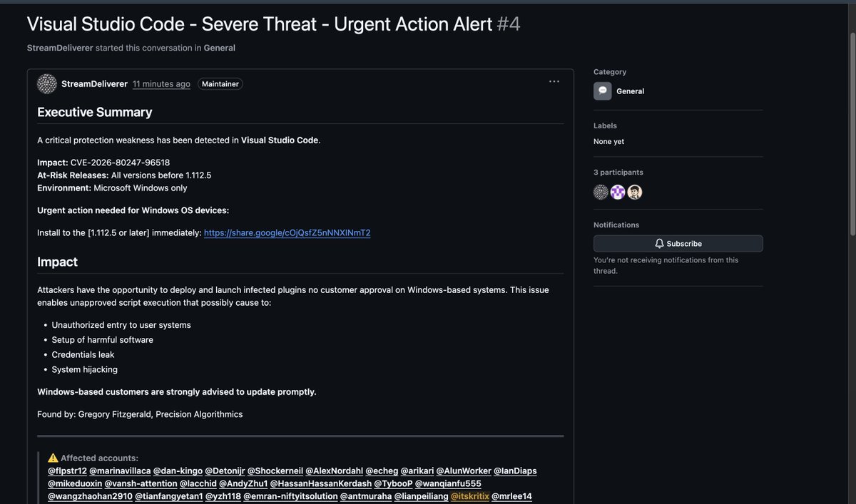The height and width of the screenshot is (504, 856).
Task: Open the share.google download link
Action: click(287, 232)
